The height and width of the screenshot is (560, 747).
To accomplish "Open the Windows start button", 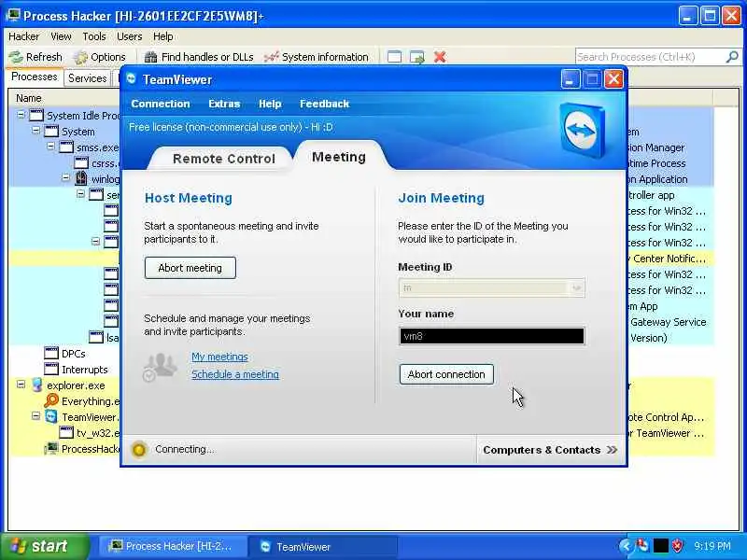I will pyautogui.click(x=44, y=547).
